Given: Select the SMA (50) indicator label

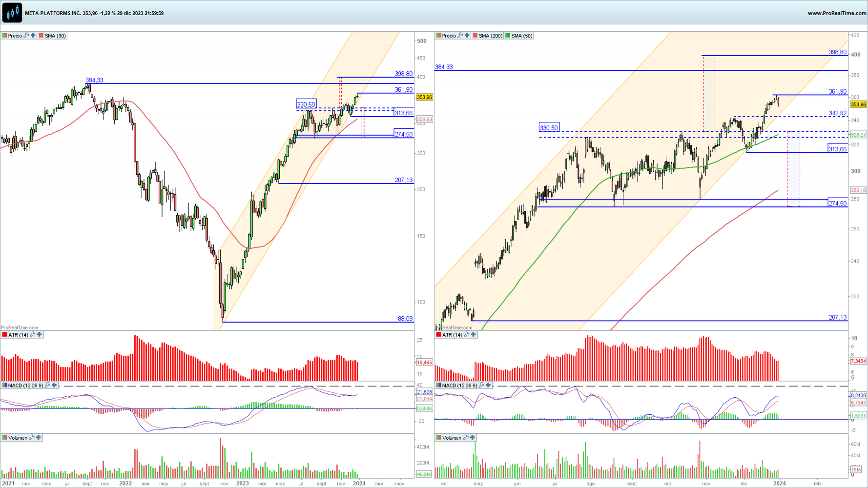Looking at the screenshot, I should tap(522, 36).
